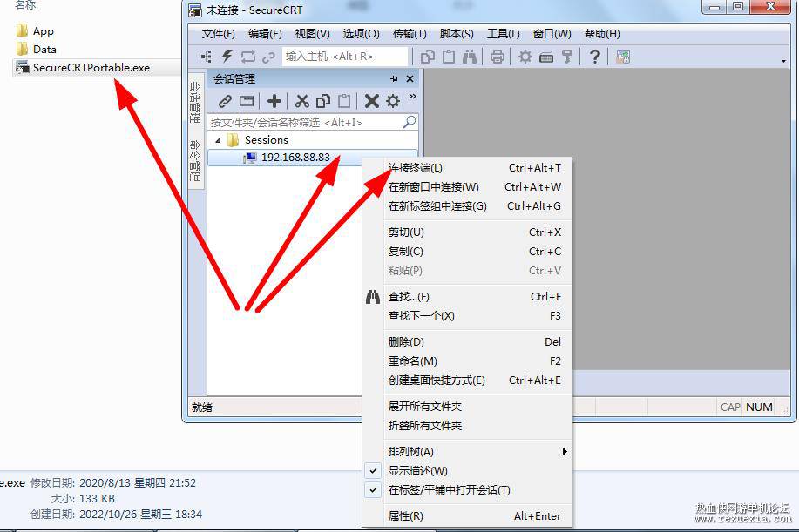Click the Copy icon in 会话管理 toolbar

tap(323, 101)
